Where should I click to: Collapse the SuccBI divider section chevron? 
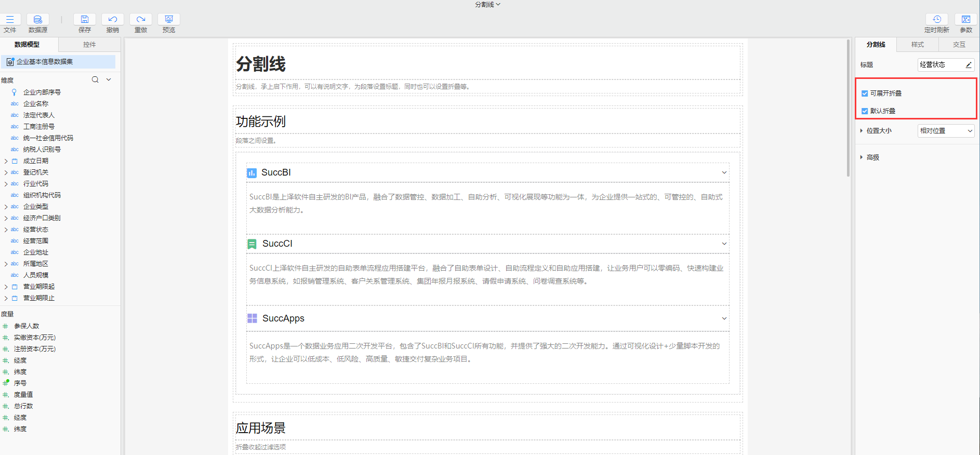tap(724, 172)
